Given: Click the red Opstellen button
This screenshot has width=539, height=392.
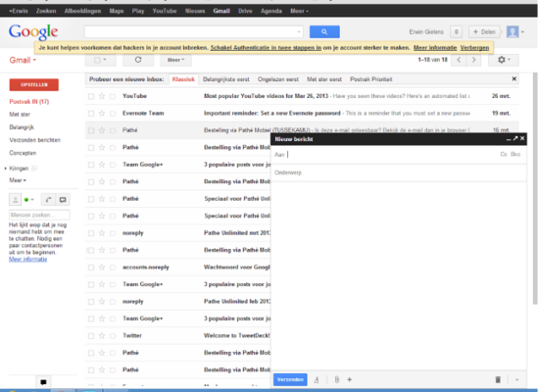Looking at the screenshot, I should 34,85.
